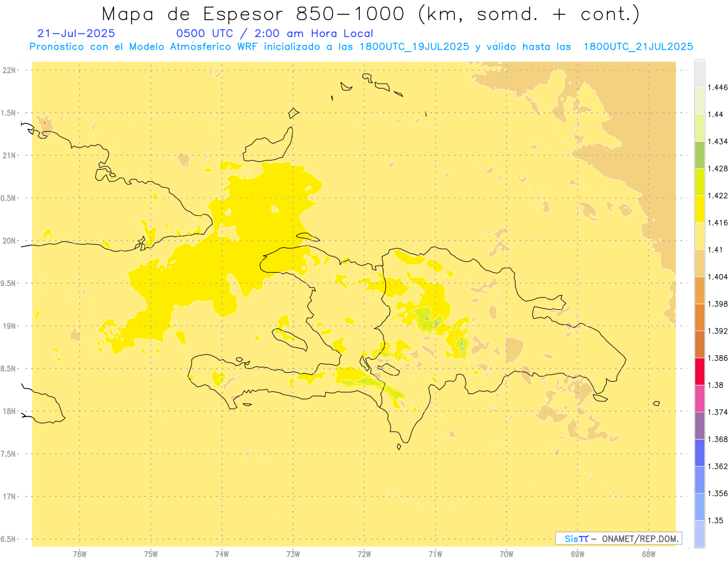Click the color bar label '1.38'
728x562 pixels.
coord(715,385)
